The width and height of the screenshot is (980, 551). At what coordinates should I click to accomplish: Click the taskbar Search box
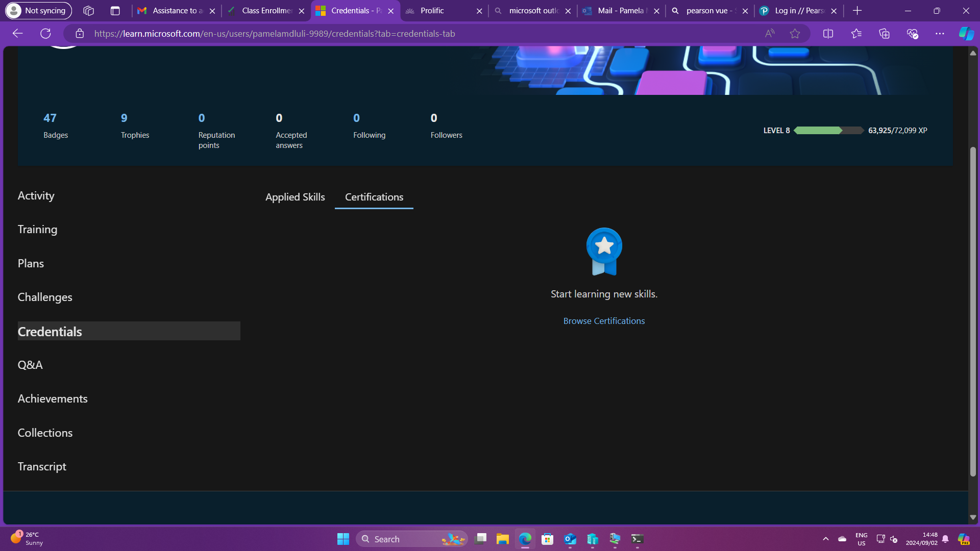tap(412, 539)
